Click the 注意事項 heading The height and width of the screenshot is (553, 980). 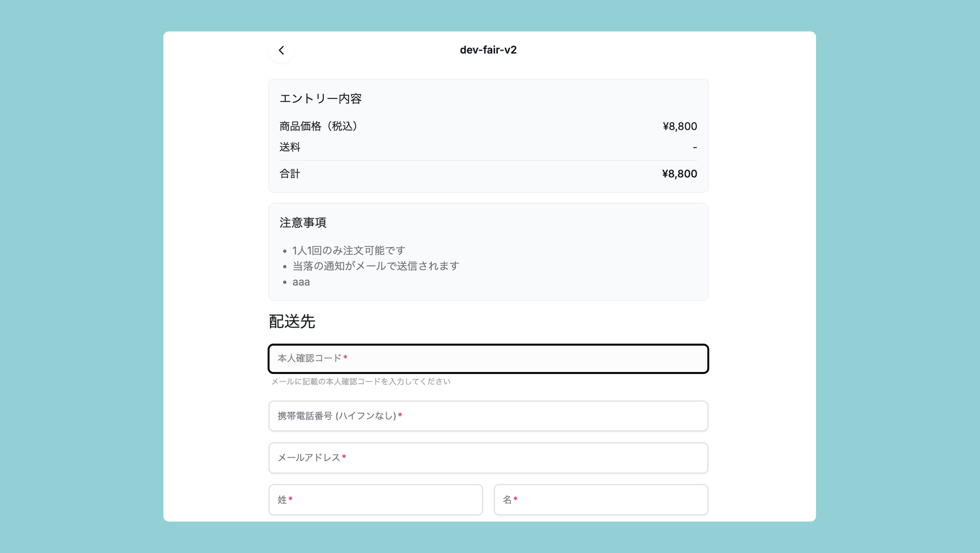click(303, 223)
